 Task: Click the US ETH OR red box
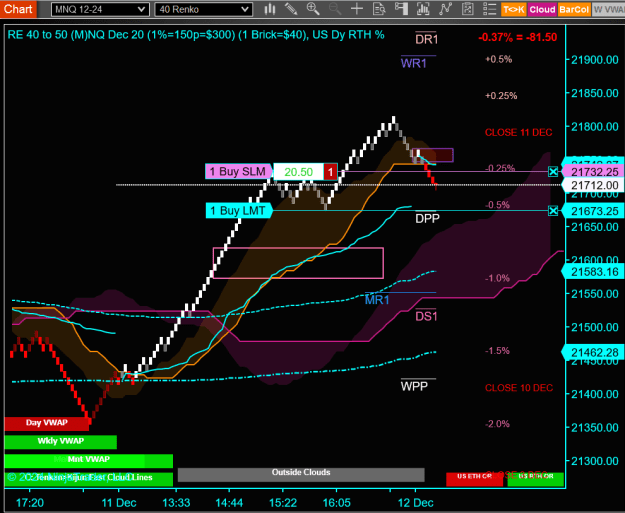tap(474, 480)
